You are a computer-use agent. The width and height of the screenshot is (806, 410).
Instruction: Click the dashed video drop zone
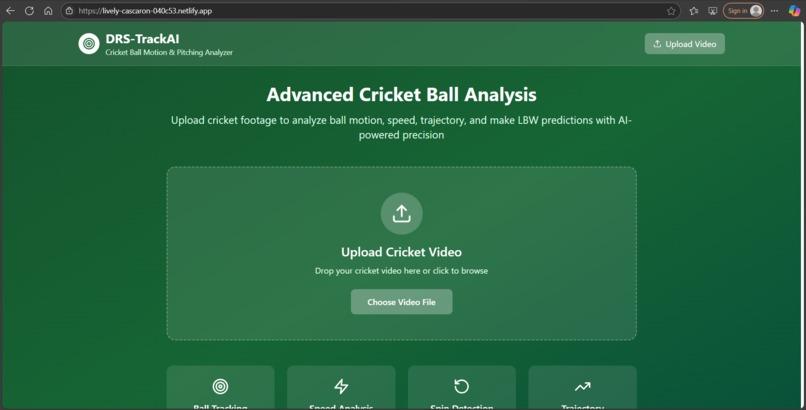[x=401, y=253]
